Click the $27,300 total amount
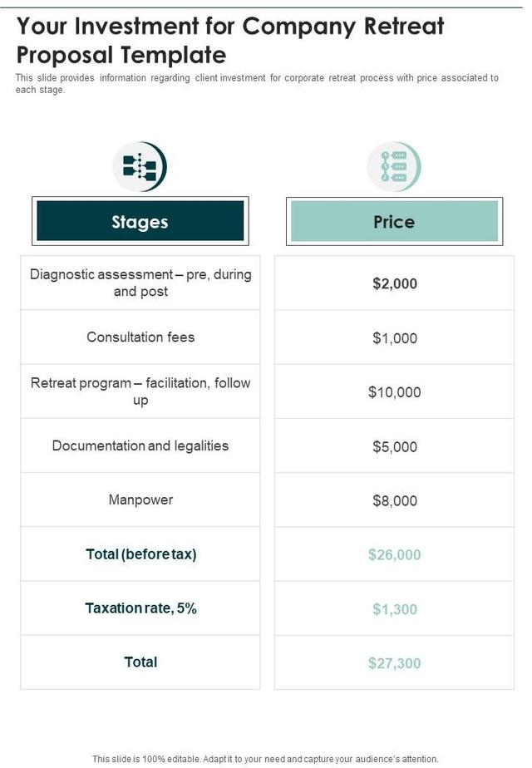This screenshot has width=532, height=768. (395, 663)
